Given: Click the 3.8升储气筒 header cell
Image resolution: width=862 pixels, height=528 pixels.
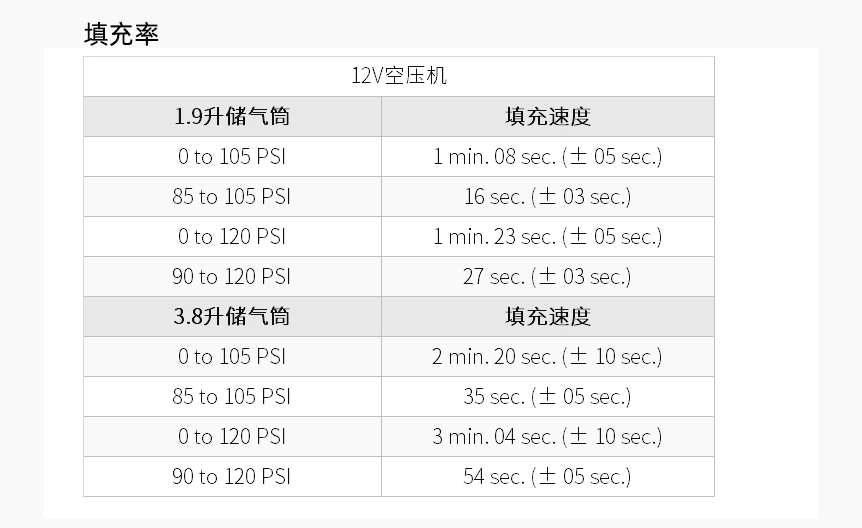Looking at the screenshot, I should pyautogui.click(x=233, y=316).
